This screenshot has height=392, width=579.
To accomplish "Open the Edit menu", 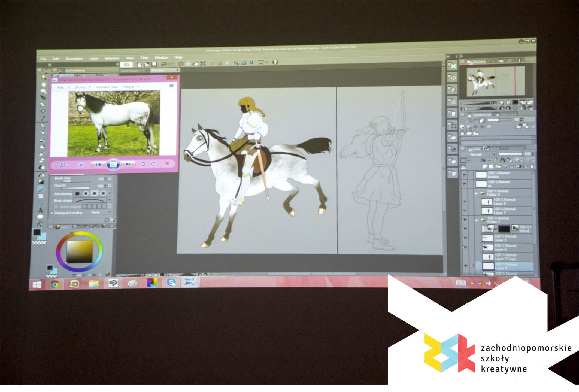I will pyautogui.click(x=56, y=59).
